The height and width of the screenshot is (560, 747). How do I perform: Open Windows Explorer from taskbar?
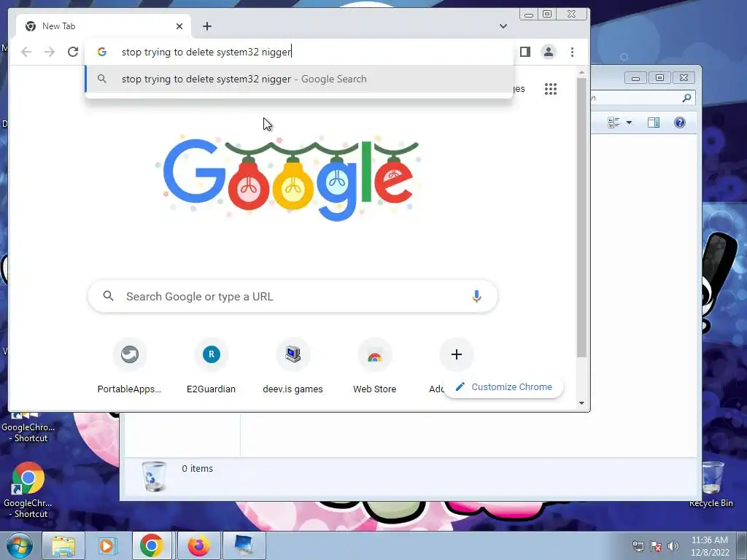click(x=63, y=545)
